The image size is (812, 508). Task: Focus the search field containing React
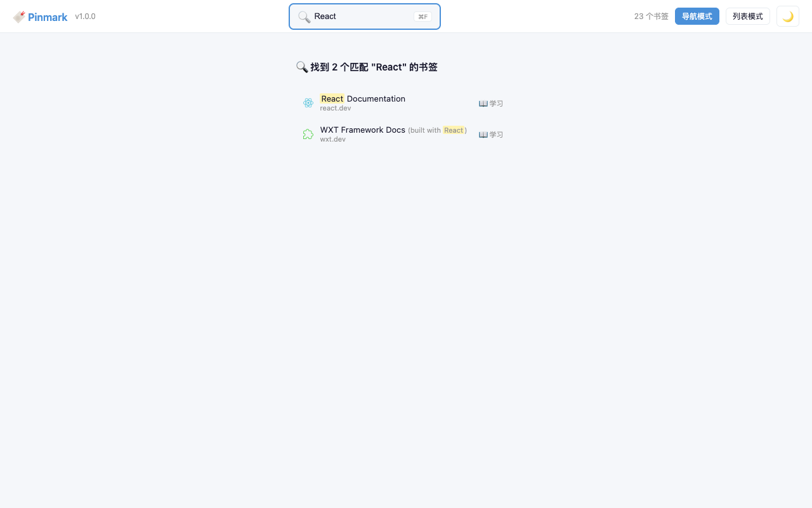point(365,17)
